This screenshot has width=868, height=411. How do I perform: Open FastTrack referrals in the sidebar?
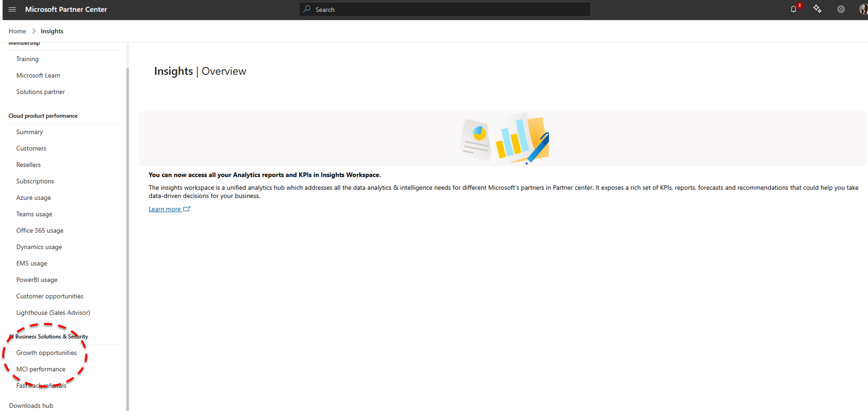tap(41, 386)
